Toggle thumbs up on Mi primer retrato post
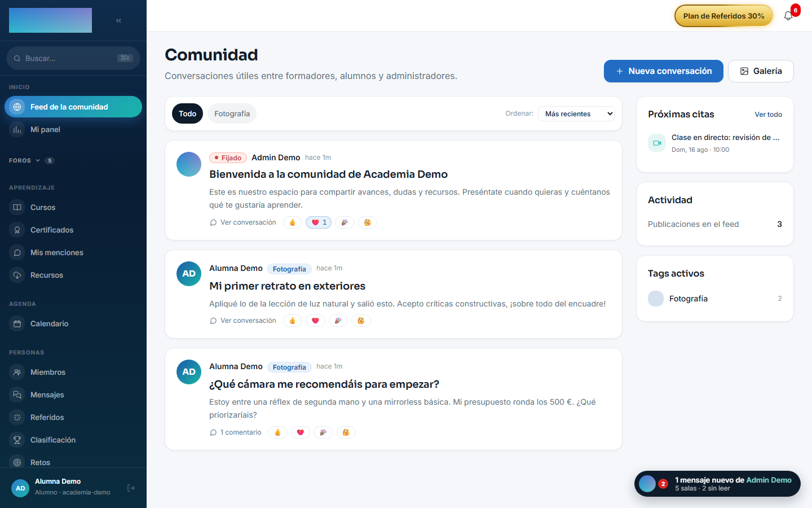The image size is (812, 508). click(293, 321)
